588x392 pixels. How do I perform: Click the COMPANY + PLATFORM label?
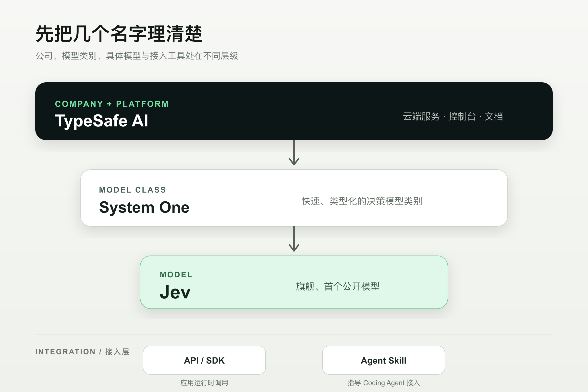(112, 104)
